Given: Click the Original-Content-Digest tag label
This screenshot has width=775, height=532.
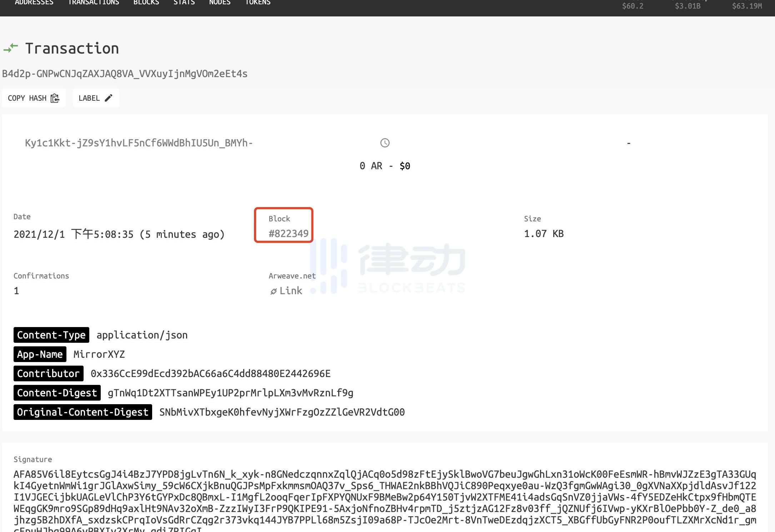Looking at the screenshot, I should click(82, 412).
